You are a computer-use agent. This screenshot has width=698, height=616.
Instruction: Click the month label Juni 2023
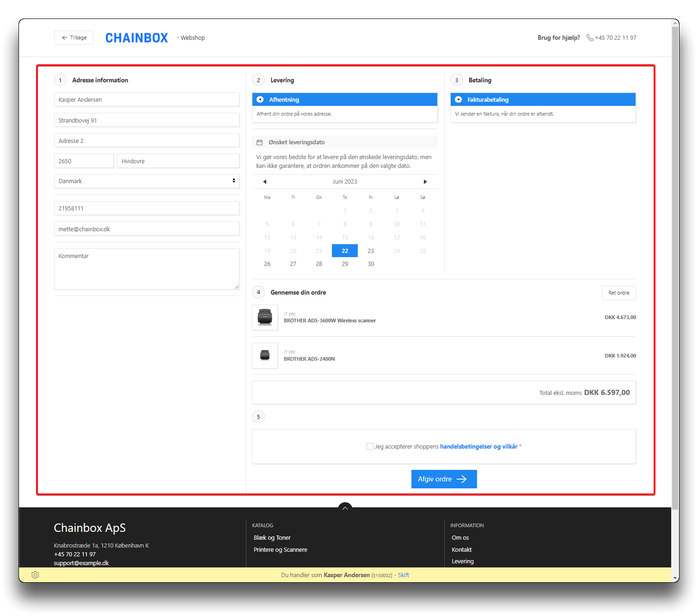(345, 182)
